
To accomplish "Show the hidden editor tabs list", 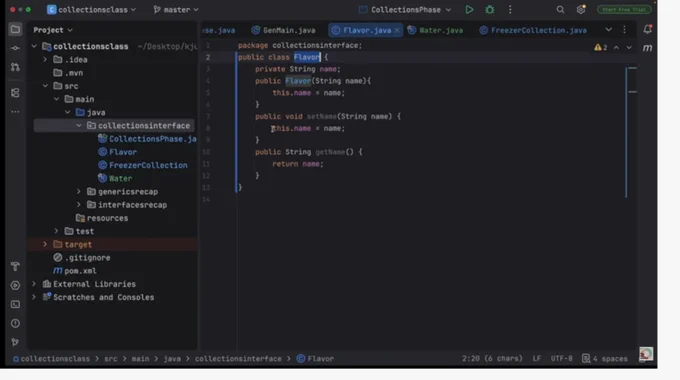I will point(609,30).
